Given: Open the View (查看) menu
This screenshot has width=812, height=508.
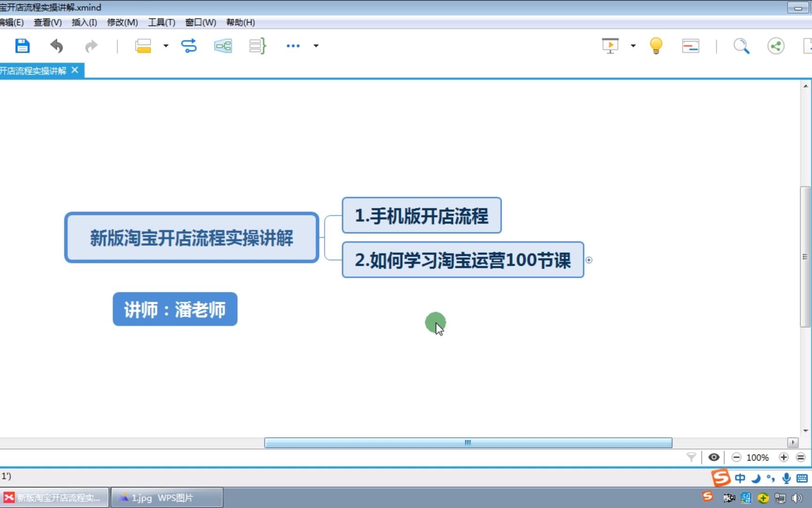Looking at the screenshot, I should 48,22.
